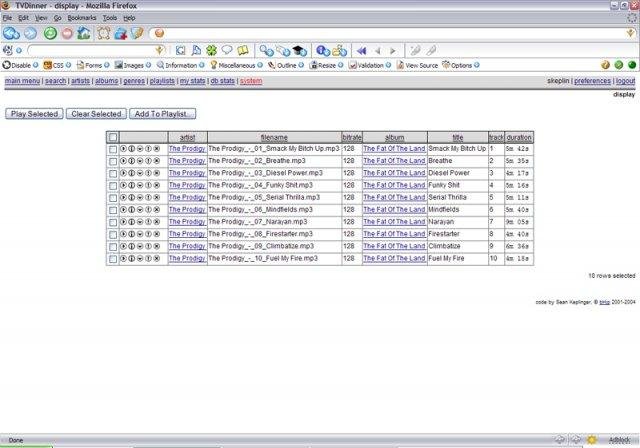This screenshot has width=640, height=448.
Task: Click the play icon in the Smack My Bitch Up row
Action: coord(123,149)
